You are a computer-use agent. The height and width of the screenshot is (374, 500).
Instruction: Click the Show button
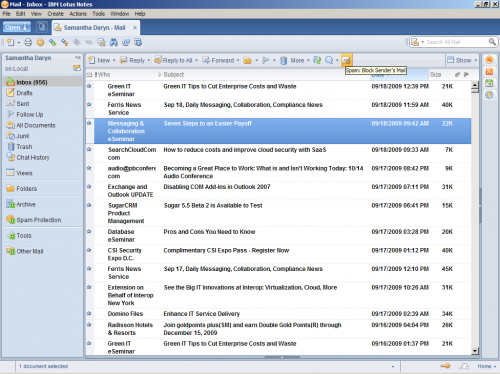[460, 60]
